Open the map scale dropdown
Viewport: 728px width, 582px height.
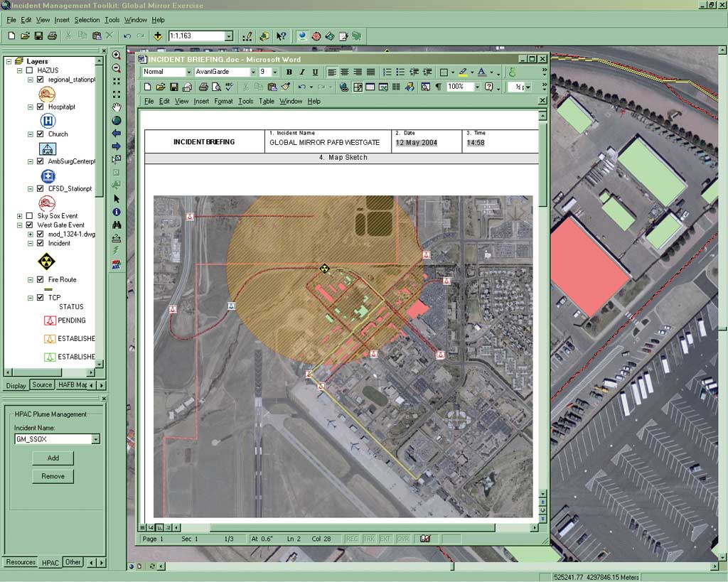coord(229,36)
